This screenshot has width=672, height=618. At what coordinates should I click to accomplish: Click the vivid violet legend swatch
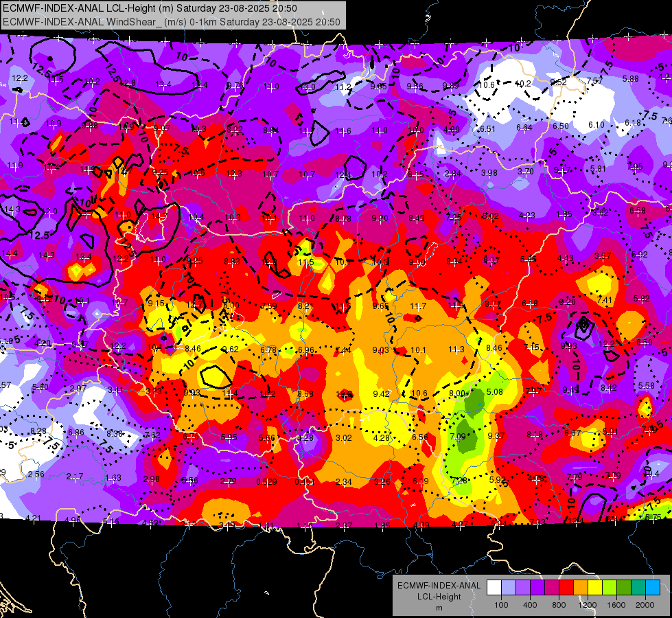coord(537,588)
